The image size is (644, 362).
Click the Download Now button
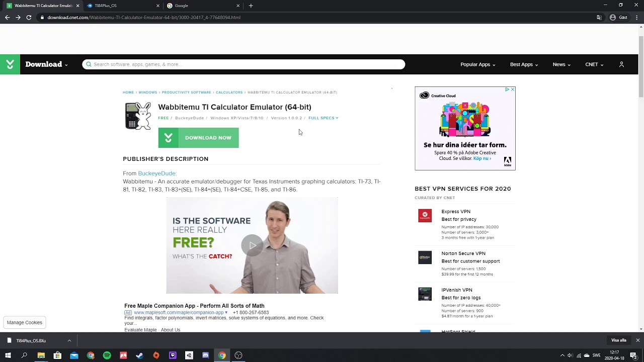point(198,138)
